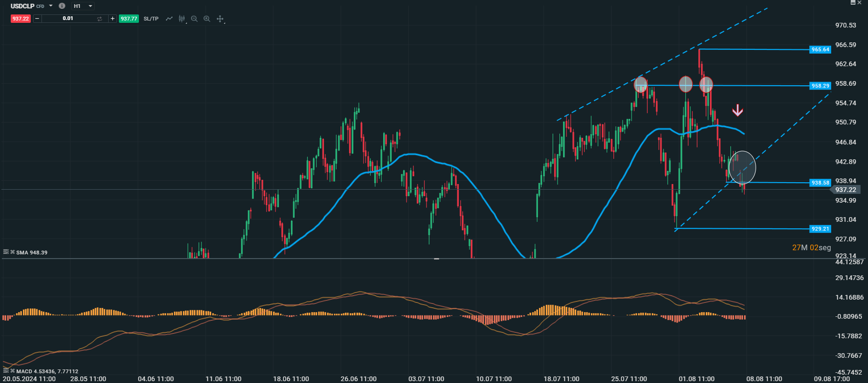Select the crosshair move tool

tap(220, 19)
